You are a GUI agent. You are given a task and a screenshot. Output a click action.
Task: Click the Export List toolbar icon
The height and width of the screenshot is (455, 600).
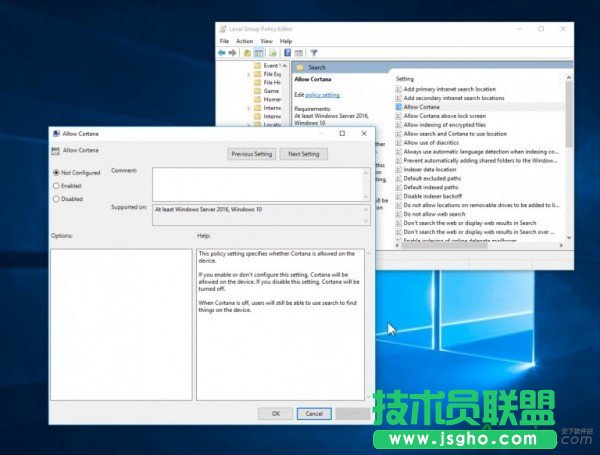(273, 53)
